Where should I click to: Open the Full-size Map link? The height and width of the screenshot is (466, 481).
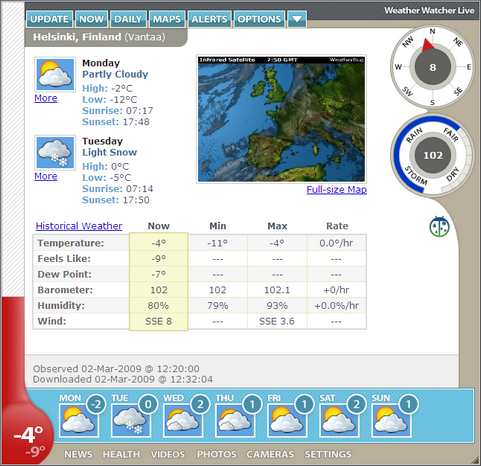(337, 189)
